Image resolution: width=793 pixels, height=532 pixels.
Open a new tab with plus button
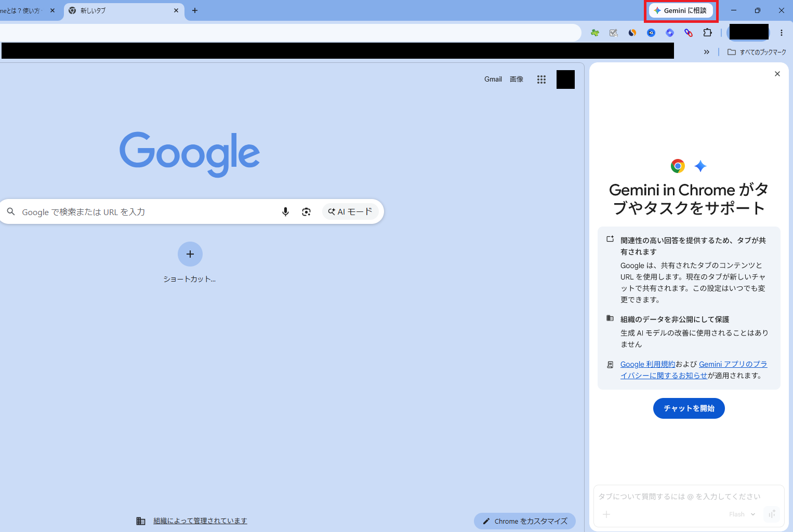195,10
